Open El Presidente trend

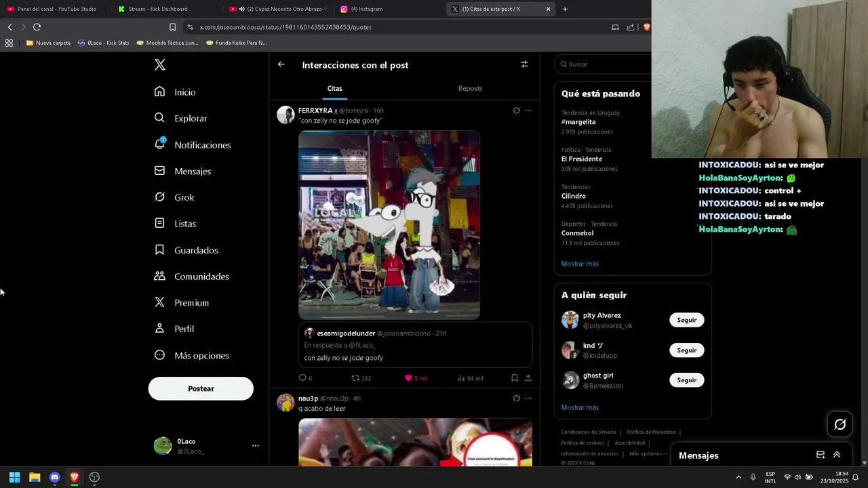point(582,159)
